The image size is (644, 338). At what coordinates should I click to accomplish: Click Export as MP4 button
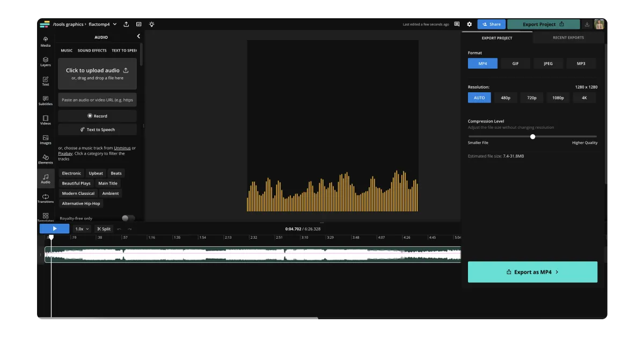click(532, 272)
